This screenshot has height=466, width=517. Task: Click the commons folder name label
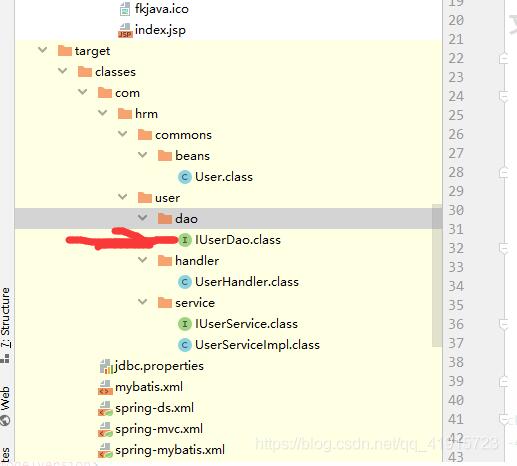tap(183, 135)
